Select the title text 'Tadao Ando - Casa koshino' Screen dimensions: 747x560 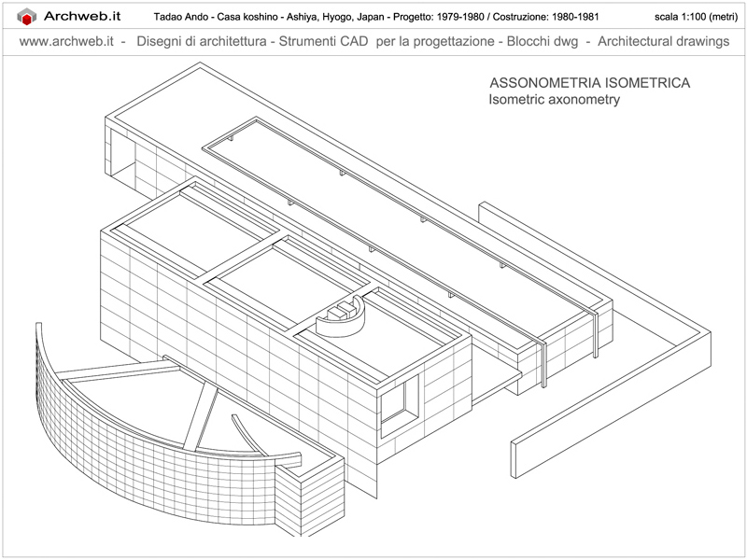[x=216, y=17]
